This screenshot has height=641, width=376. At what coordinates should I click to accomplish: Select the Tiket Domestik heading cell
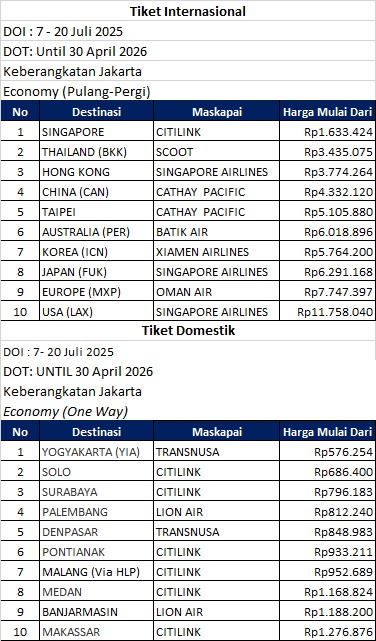tap(188, 330)
